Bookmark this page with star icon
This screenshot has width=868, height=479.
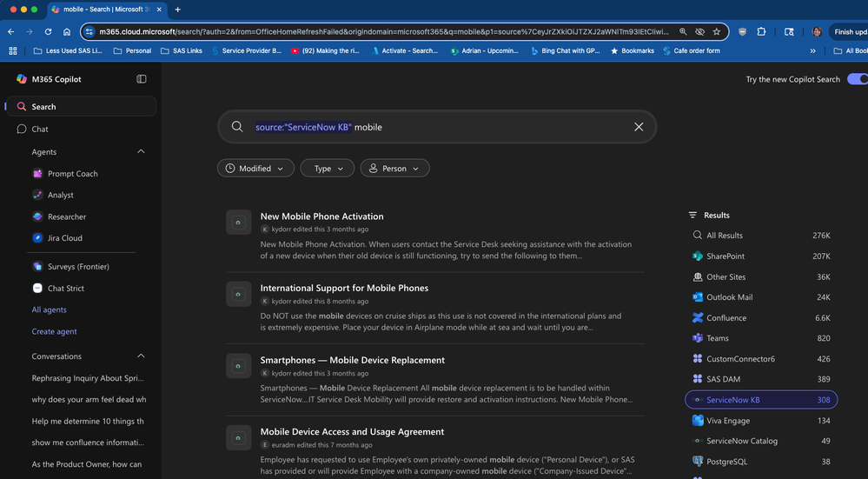(x=716, y=32)
